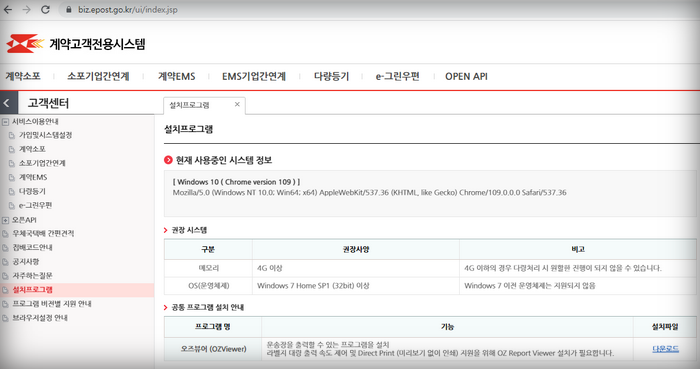Viewport: 700px width, 369px height.
Task: Open the 다량등기 menu
Action: click(x=331, y=76)
